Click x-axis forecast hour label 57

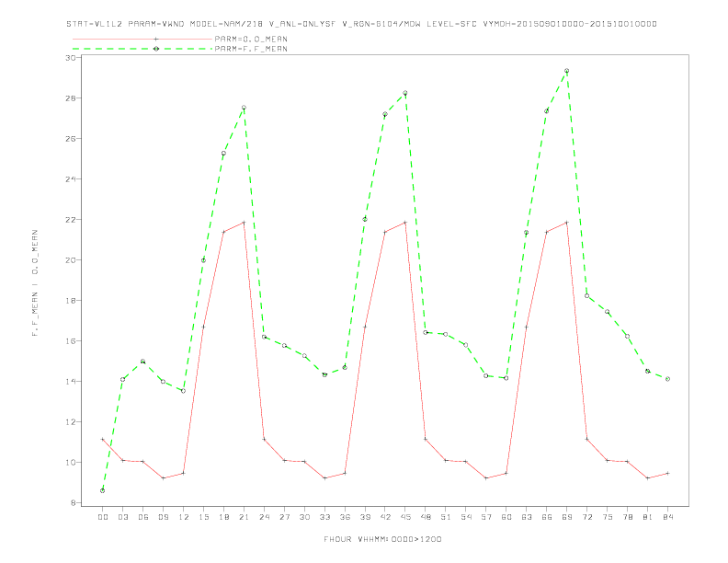(x=486, y=517)
